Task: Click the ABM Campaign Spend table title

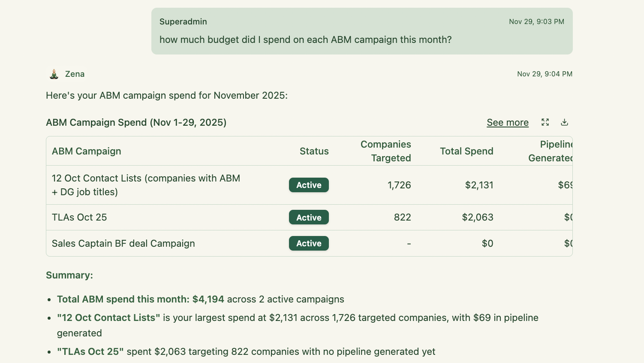Action: click(x=136, y=122)
